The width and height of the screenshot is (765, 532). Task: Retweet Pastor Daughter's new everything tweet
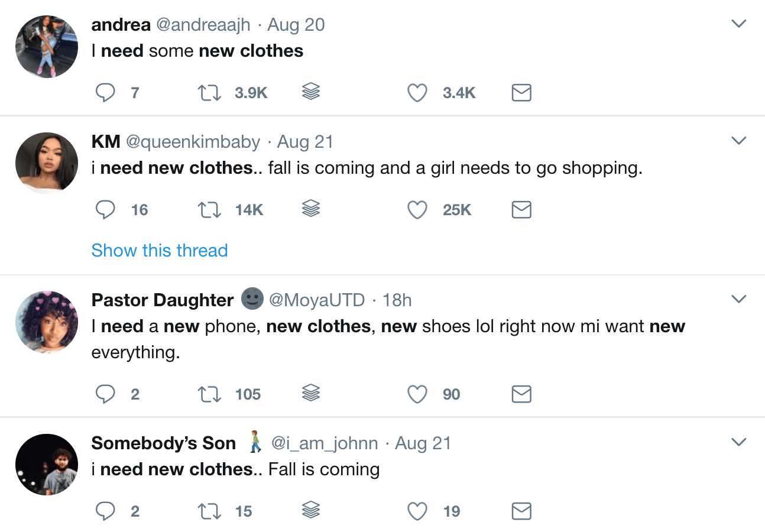coord(208,394)
